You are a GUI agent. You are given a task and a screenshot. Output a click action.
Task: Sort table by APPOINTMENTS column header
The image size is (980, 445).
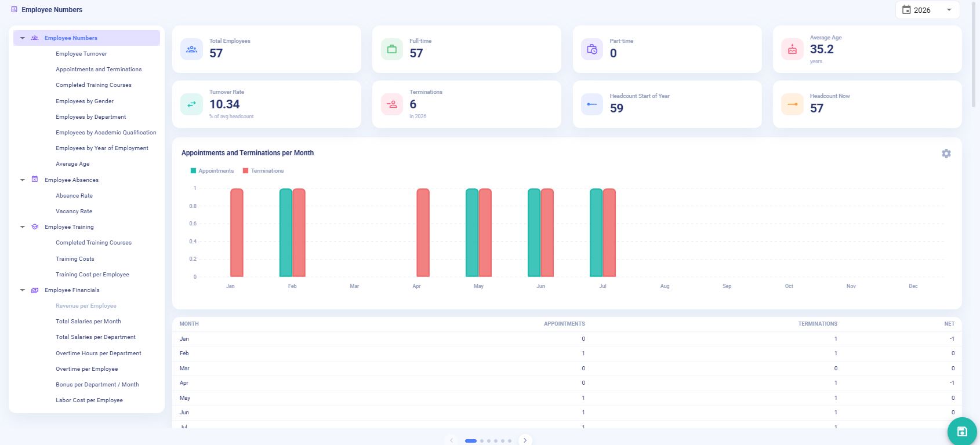pos(564,324)
